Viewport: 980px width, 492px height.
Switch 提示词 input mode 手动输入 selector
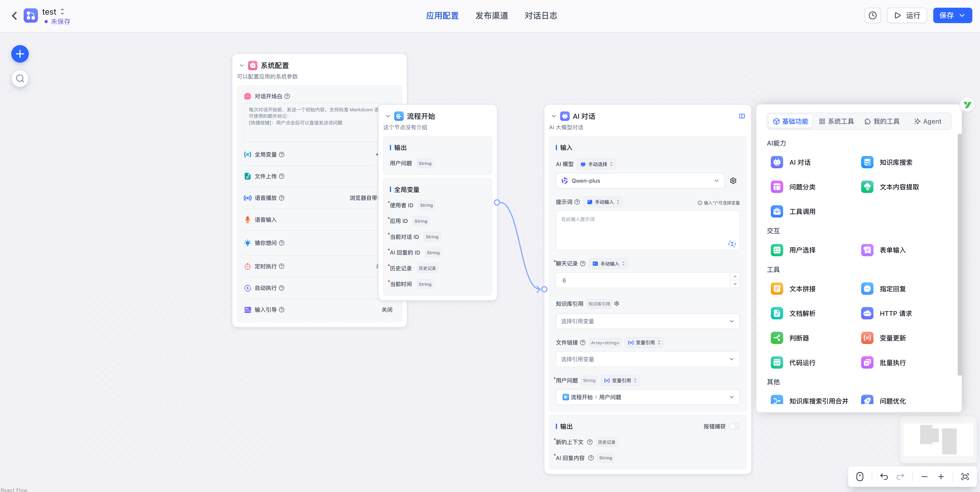coord(603,202)
